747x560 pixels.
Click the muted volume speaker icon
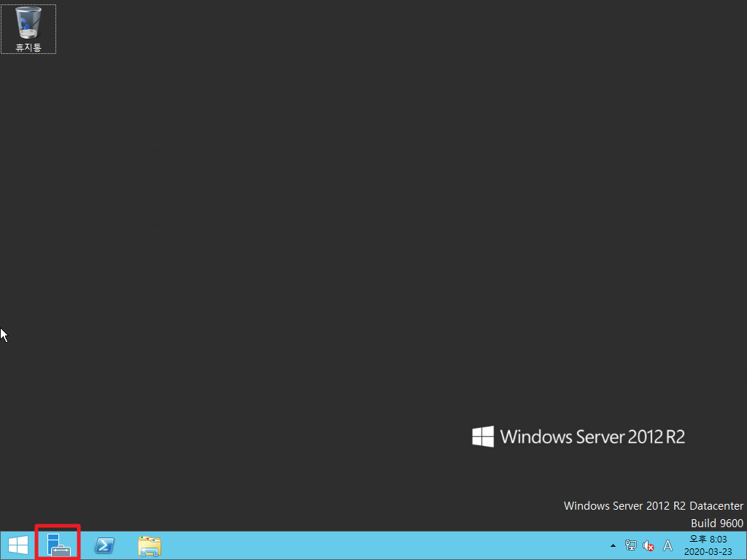[x=649, y=545]
